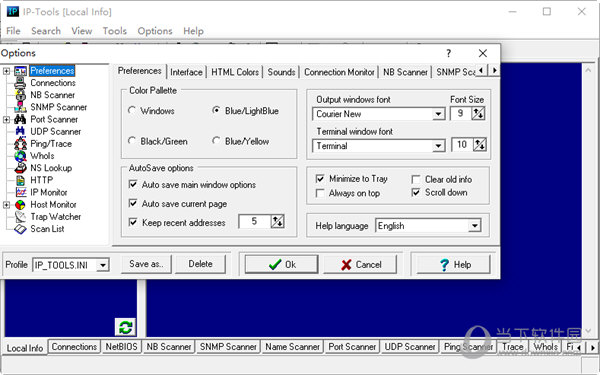Click the Options dialog question mark help icon
600x375 pixels.
click(x=448, y=53)
